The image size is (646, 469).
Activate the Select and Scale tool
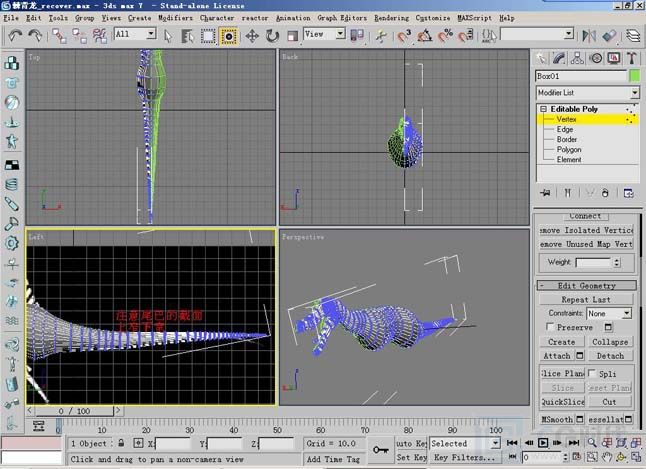293,36
